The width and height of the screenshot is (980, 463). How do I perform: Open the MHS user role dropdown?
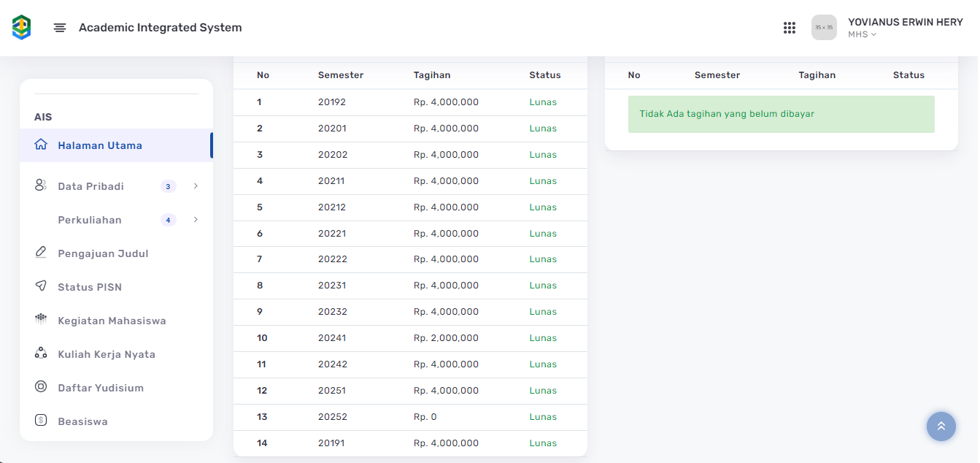click(862, 34)
